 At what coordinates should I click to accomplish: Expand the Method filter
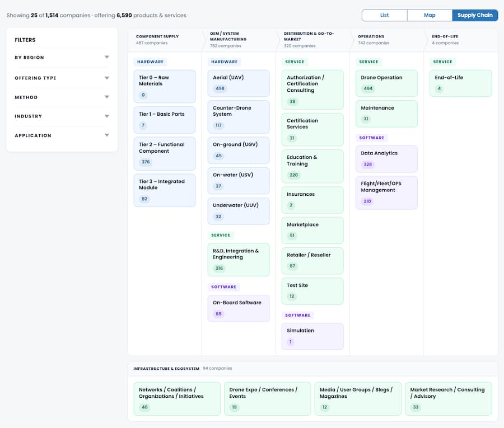(x=62, y=97)
